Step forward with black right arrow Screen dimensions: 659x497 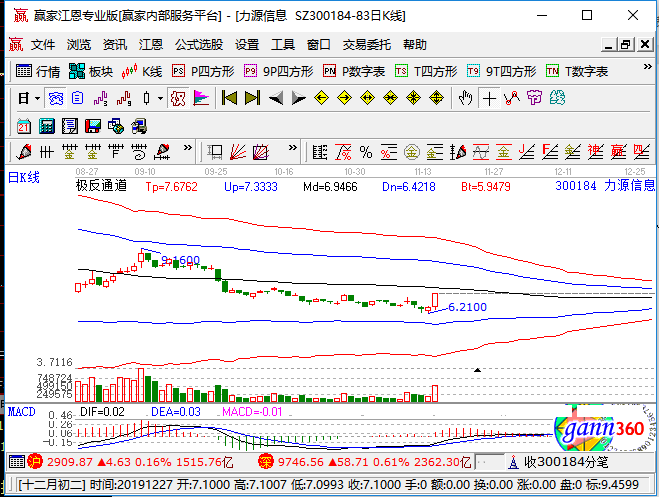click(x=298, y=98)
